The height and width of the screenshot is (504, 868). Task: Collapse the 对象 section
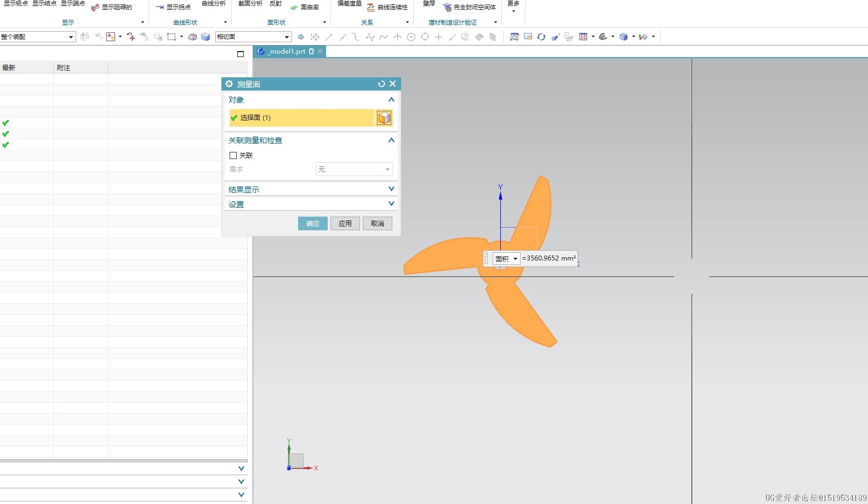pos(391,100)
